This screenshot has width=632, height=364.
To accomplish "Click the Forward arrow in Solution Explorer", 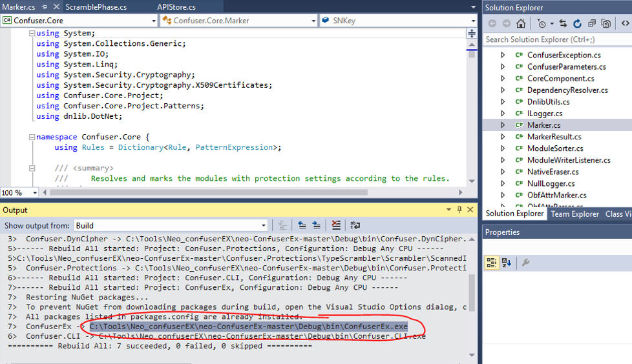I will (506, 24).
